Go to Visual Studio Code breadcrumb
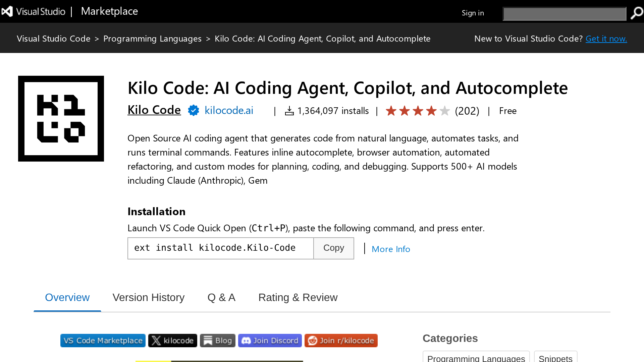 54,39
